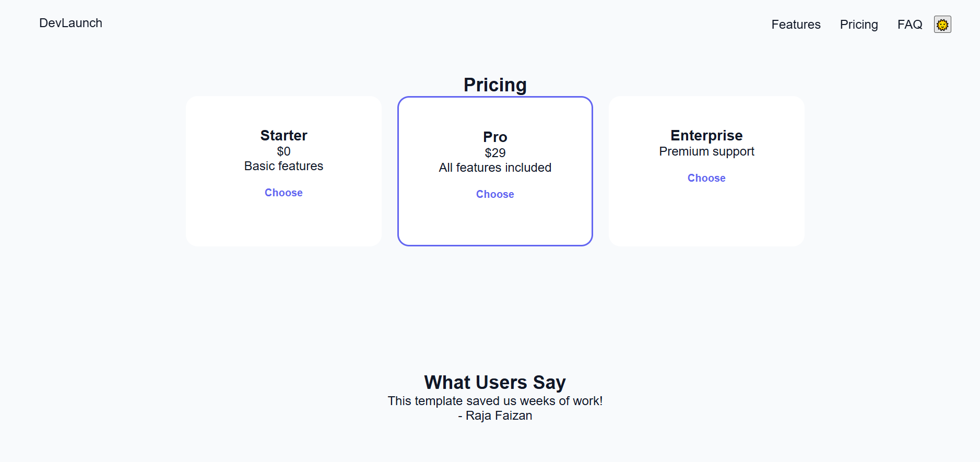Click the $0 price on Starter
This screenshot has height=462, width=980.
[284, 151]
